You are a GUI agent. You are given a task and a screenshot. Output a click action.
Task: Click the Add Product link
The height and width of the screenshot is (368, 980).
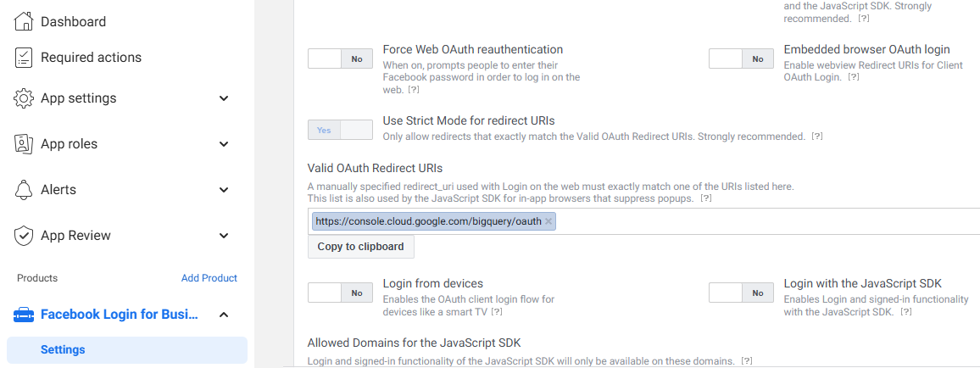[x=209, y=278]
